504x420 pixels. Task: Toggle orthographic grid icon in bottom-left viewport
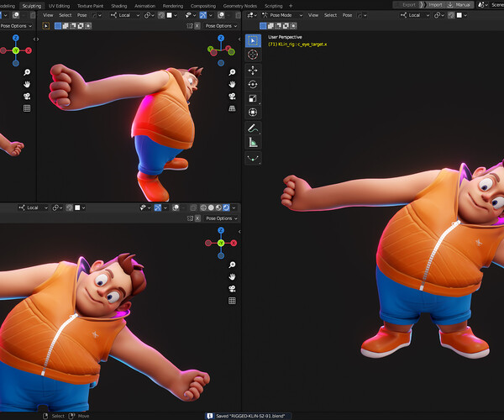click(232, 301)
